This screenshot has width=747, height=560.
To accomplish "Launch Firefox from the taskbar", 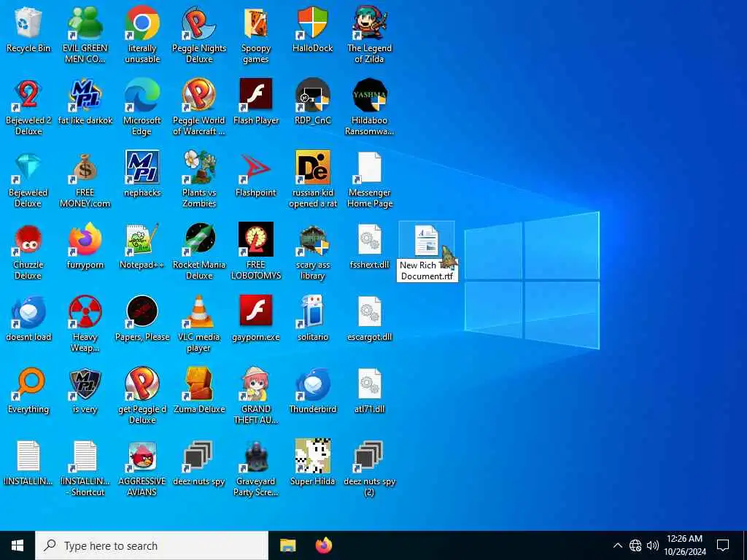I will (324, 545).
